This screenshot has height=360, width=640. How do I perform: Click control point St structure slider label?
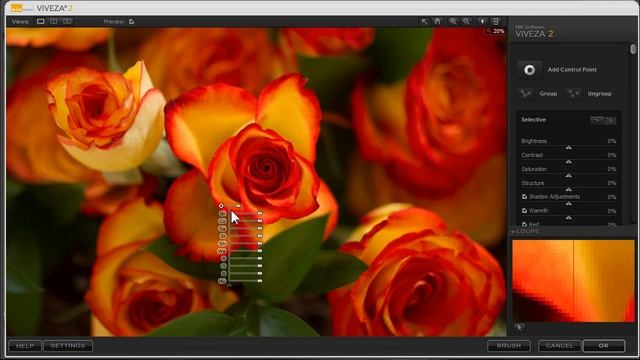click(222, 236)
